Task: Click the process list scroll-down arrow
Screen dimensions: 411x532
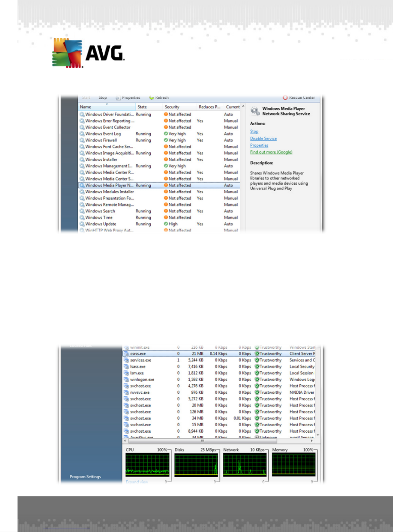Action: pyautogui.click(x=318, y=435)
